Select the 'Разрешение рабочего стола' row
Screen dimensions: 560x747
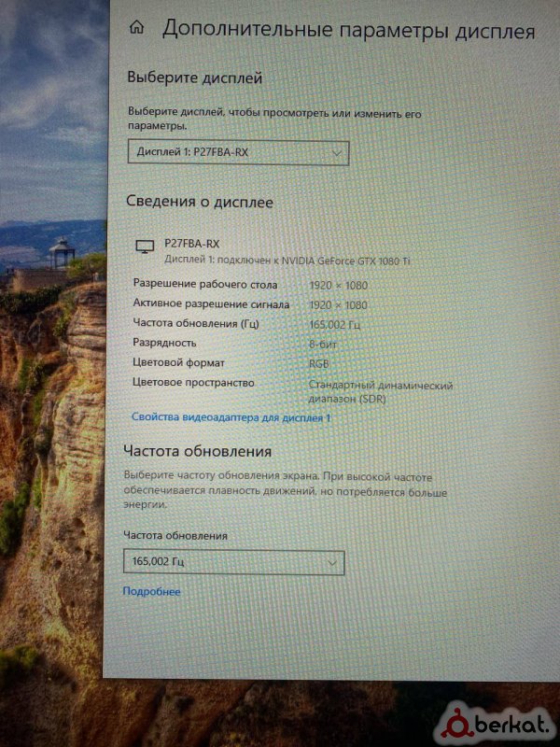click(x=211, y=283)
